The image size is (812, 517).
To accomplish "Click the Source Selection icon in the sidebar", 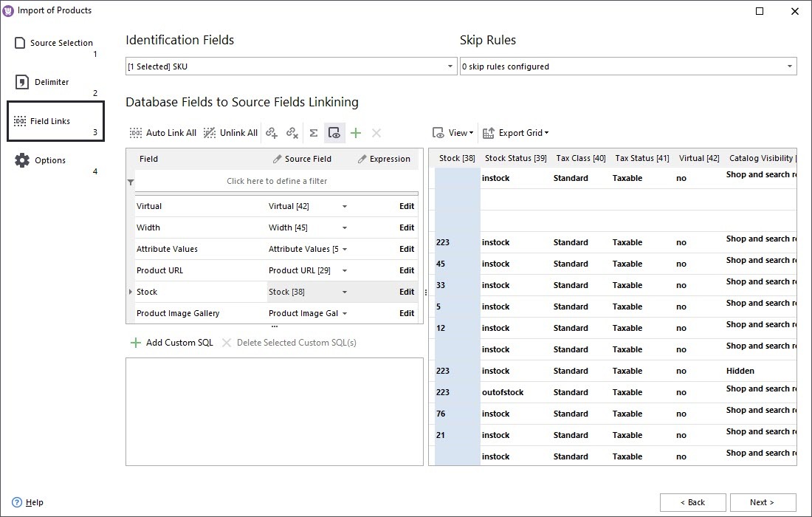I will [x=18, y=42].
